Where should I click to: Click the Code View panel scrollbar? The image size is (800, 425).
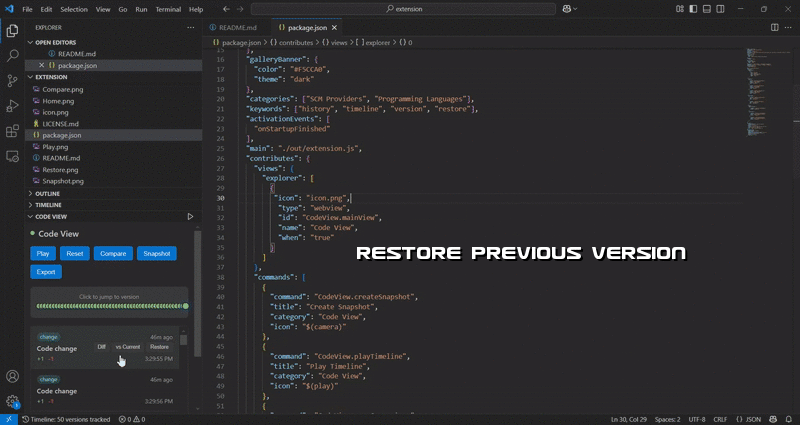(197, 294)
